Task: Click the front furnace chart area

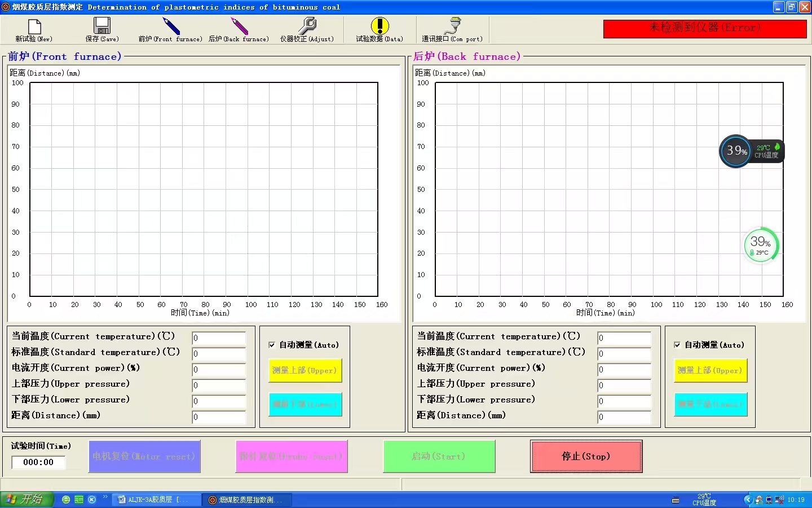Action: tap(204, 189)
